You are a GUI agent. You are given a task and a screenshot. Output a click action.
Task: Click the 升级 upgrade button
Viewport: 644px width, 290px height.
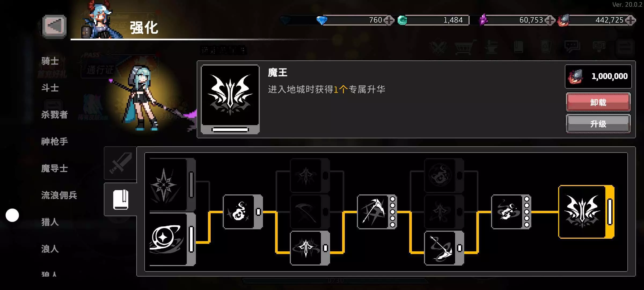coord(598,124)
